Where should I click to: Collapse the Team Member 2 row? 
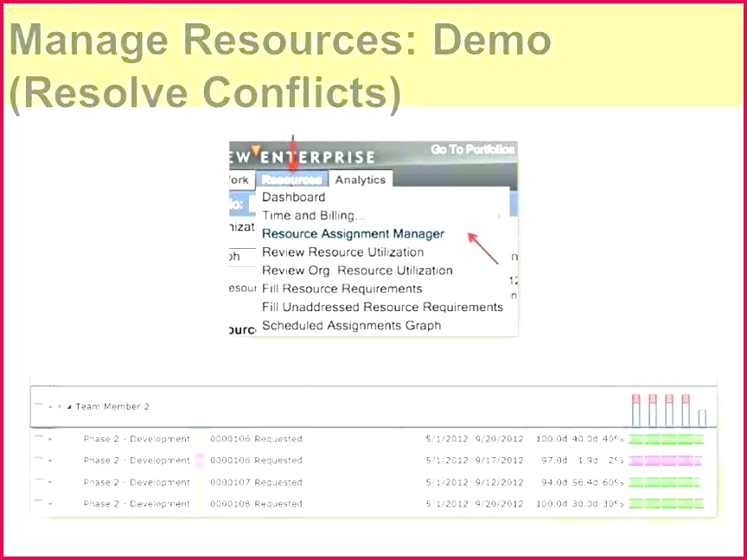click(69, 407)
